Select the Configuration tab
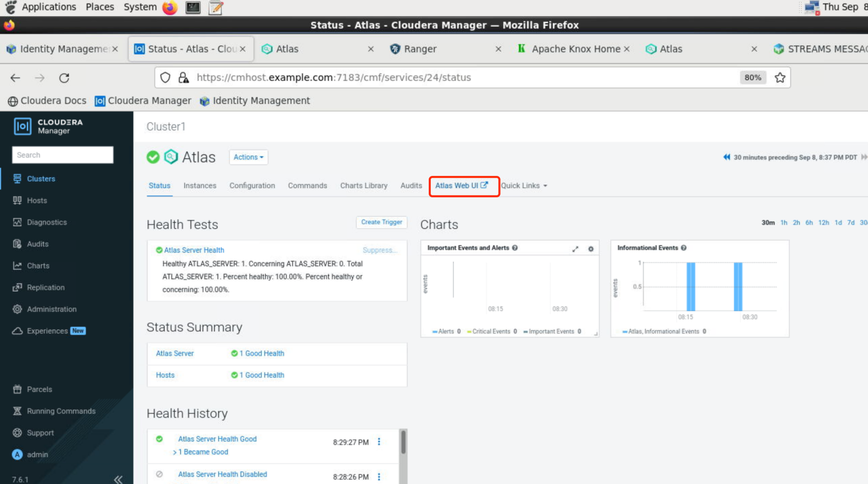 click(252, 186)
